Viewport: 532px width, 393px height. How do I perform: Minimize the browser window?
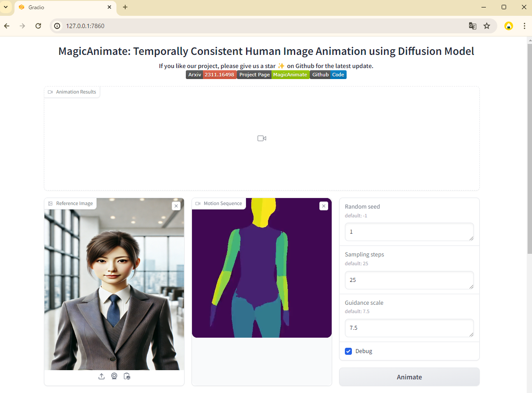(x=484, y=7)
